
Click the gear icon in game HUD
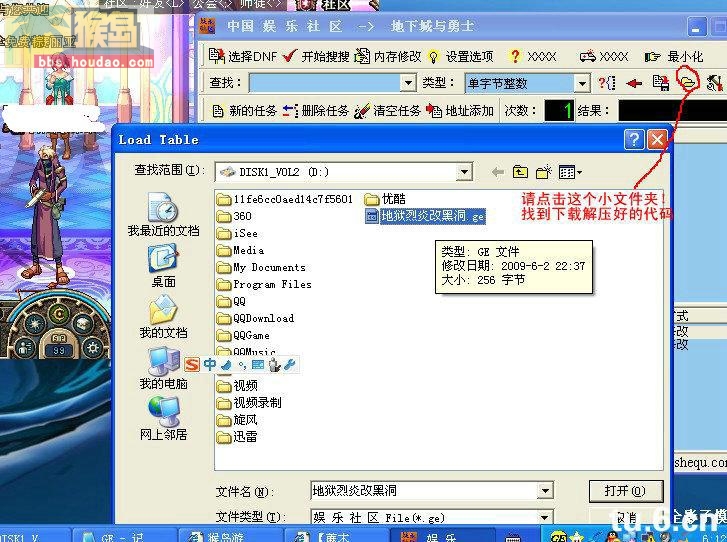[x=93, y=347]
